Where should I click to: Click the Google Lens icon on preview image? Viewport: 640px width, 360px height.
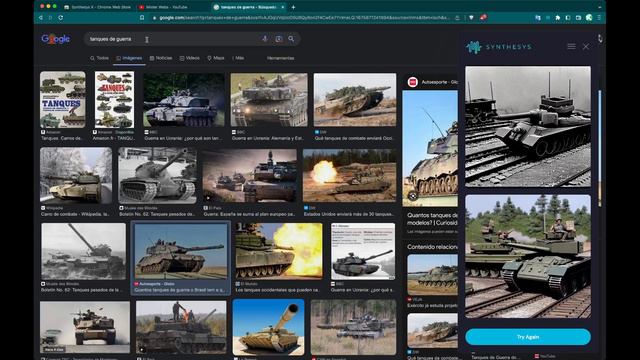413,196
